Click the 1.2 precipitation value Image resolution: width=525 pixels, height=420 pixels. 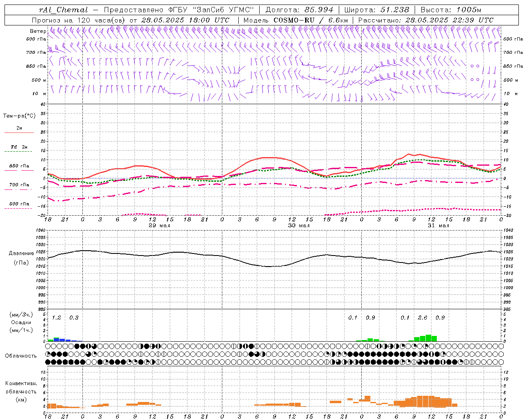pos(57,318)
